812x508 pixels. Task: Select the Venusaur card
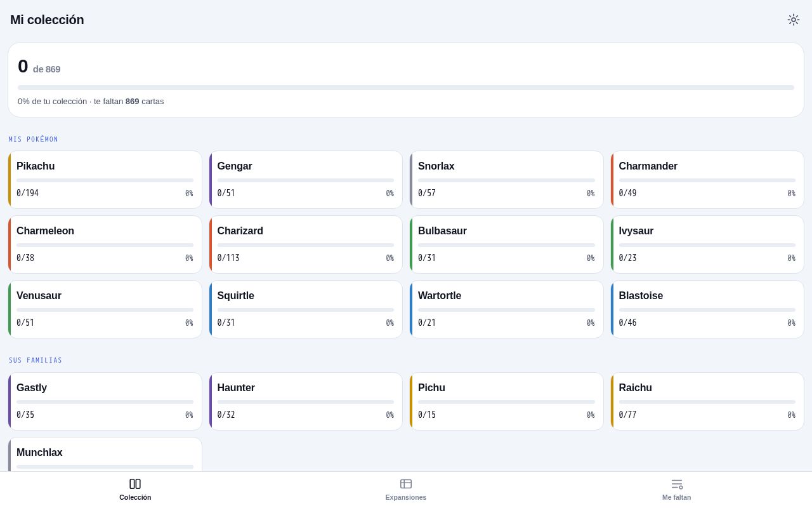[105, 309]
